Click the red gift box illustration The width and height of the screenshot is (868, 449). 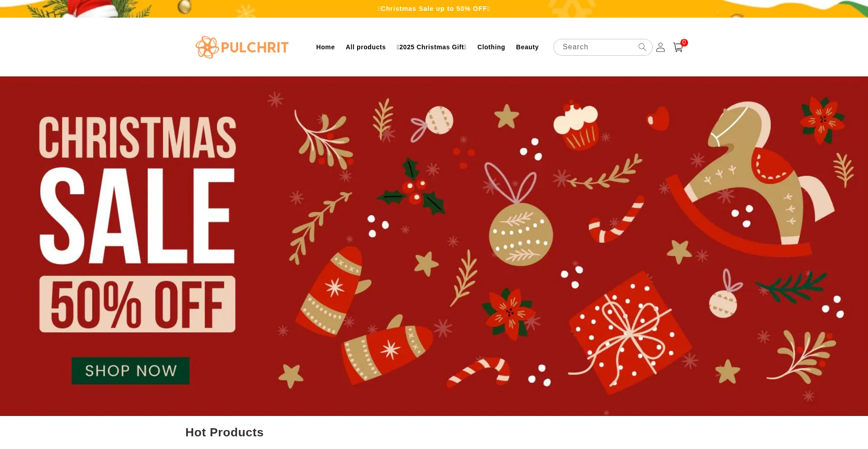point(630,332)
